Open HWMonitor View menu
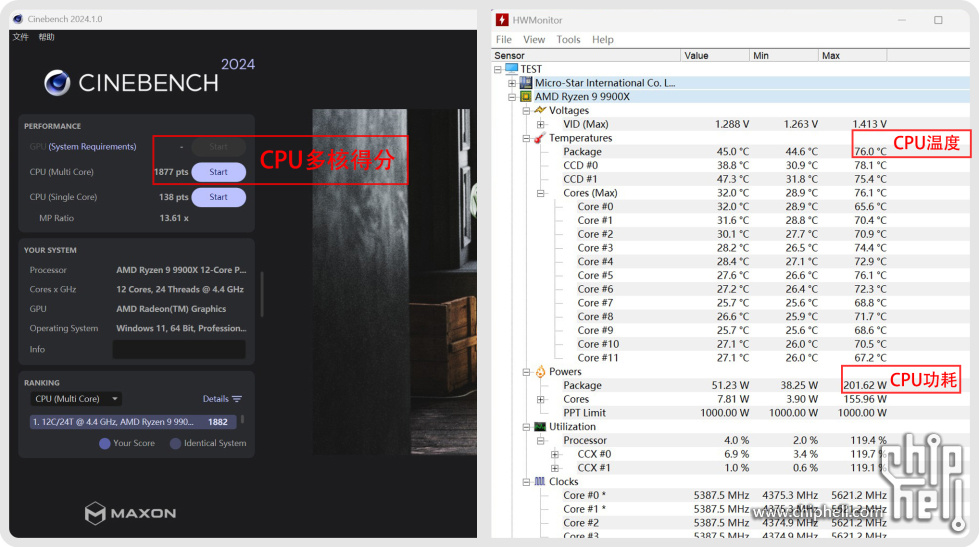Screen dimensions: 979x547 (x=534, y=39)
